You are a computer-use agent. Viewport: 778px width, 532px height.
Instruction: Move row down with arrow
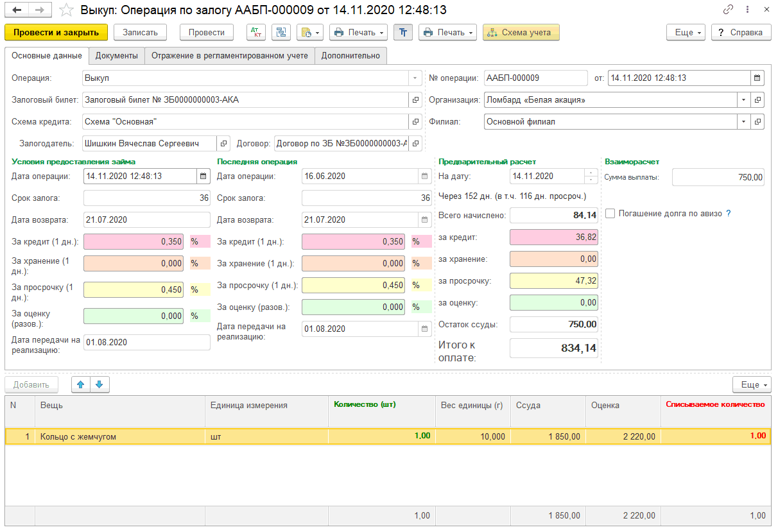click(x=99, y=384)
